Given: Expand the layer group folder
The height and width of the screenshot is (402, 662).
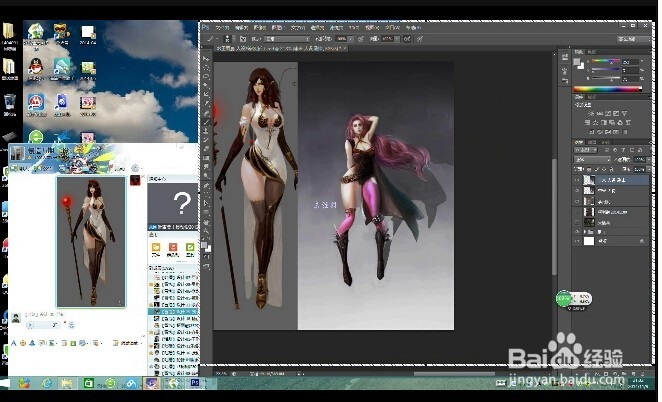Looking at the screenshot, I should 586,232.
